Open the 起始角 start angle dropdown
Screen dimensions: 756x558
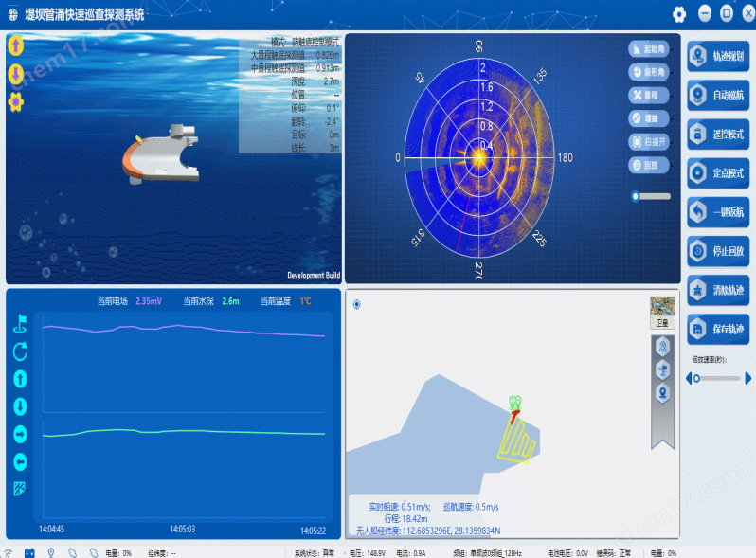(650, 48)
